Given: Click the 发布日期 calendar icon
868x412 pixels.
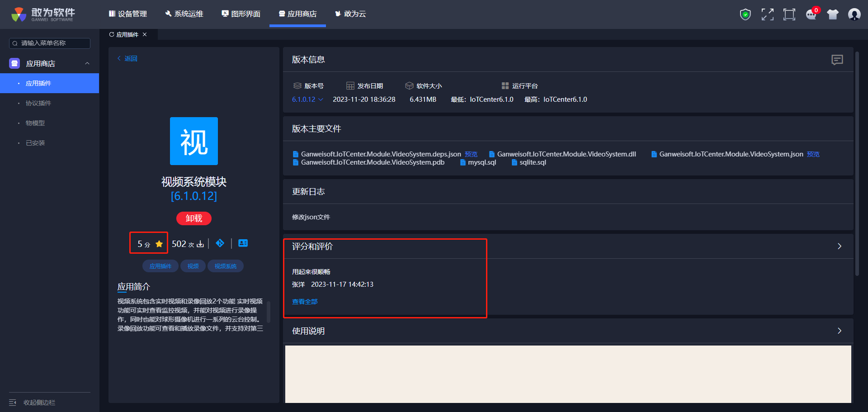Looking at the screenshot, I should click(350, 86).
